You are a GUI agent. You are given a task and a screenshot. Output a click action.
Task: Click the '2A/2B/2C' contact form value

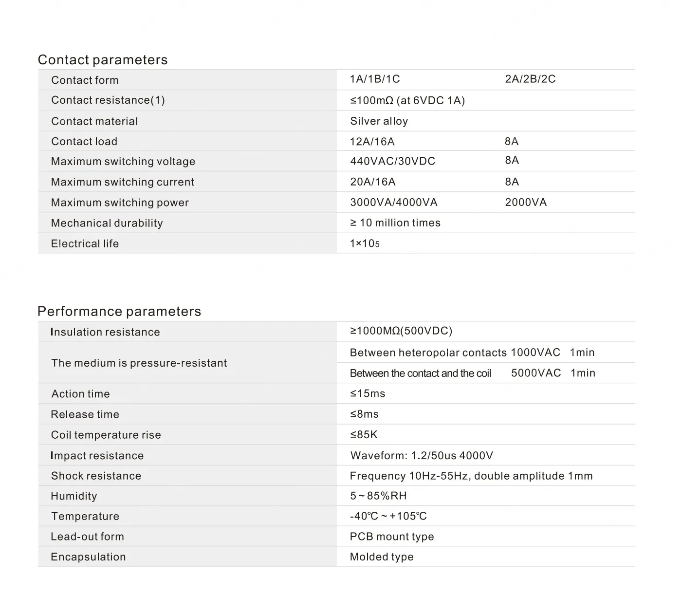[530, 79]
